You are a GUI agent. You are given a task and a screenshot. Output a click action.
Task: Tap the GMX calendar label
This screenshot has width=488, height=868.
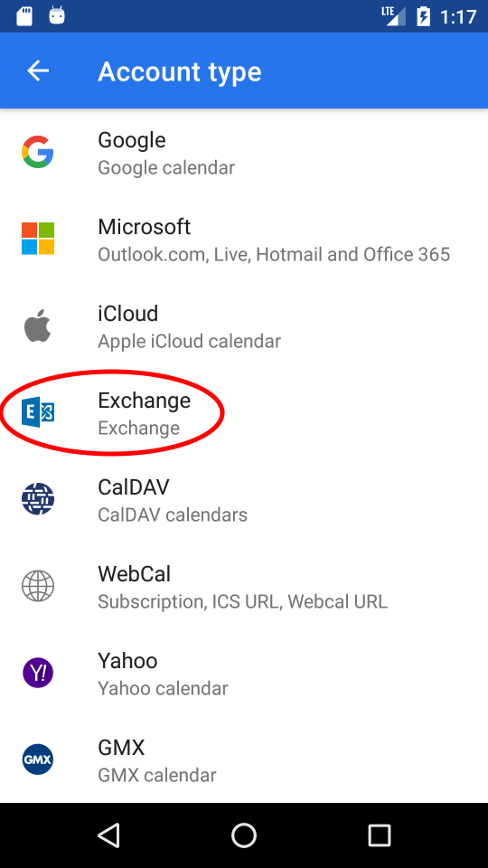[x=156, y=775]
